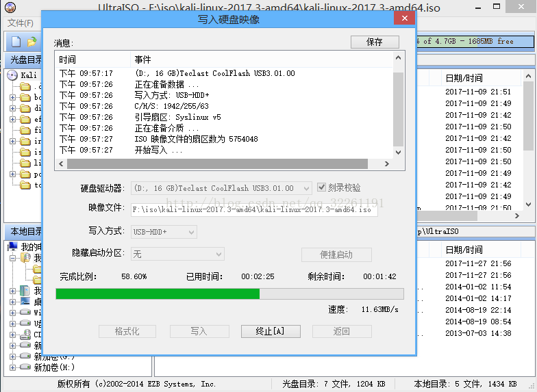This screenshot has width=537, height=392.
Task: Click status bar text '光盘目录: 7 文件, 1204 KB'
Action: [x=334, y=384]
